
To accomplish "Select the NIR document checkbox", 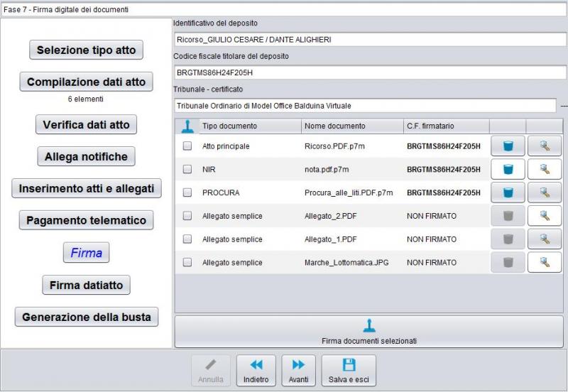I will tap(187, 169).
